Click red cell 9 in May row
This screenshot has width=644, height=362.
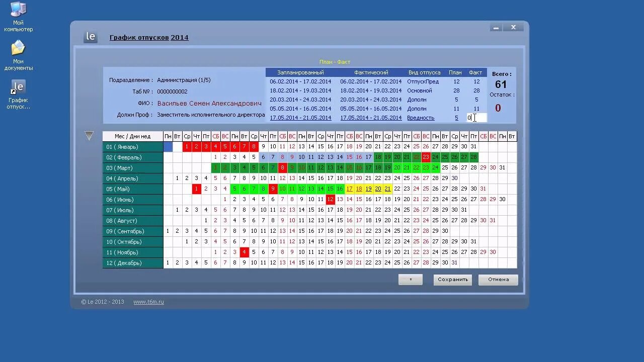[273, 189]
